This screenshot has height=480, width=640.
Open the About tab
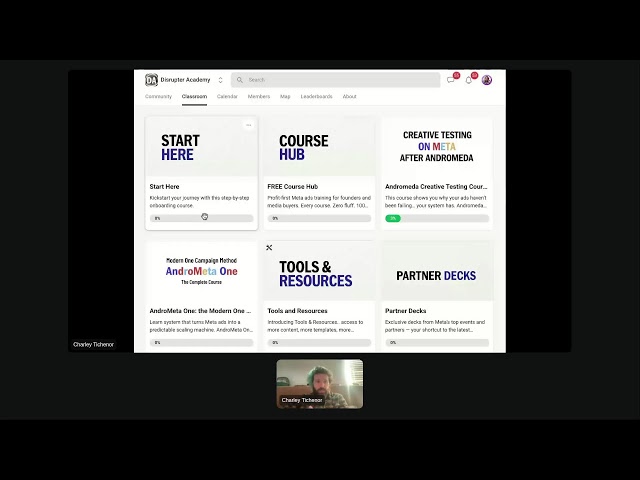click(349, 97)
